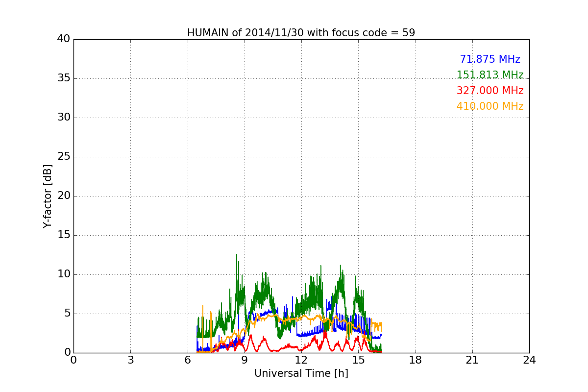Select the 327.000 MHz legend label
Viewport: 588px width, 392px height.
tap(490, 91)
